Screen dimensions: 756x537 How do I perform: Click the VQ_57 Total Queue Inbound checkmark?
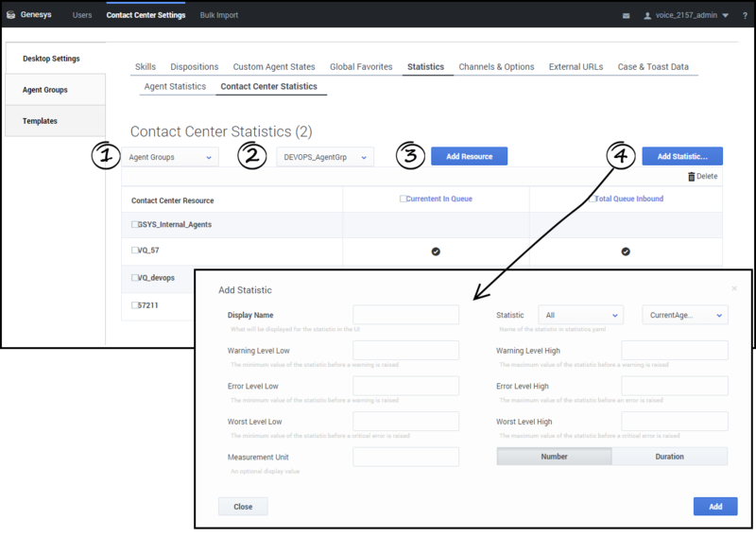[x=626, y=251]
